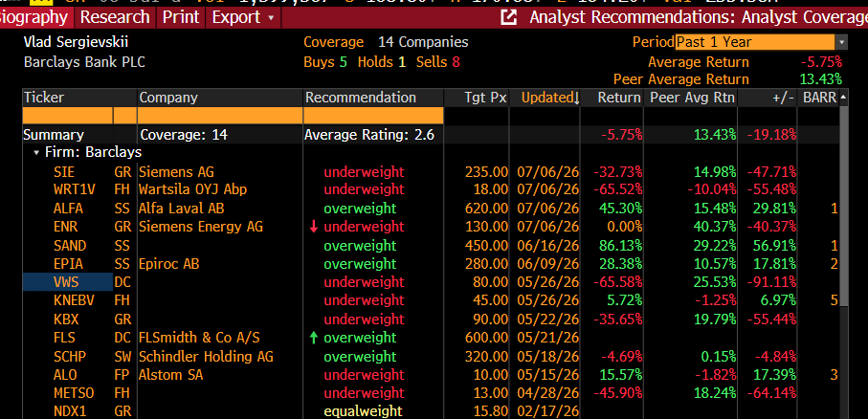Click the table's scroll-up arrow
868x419 pixels.
[844, 98]
